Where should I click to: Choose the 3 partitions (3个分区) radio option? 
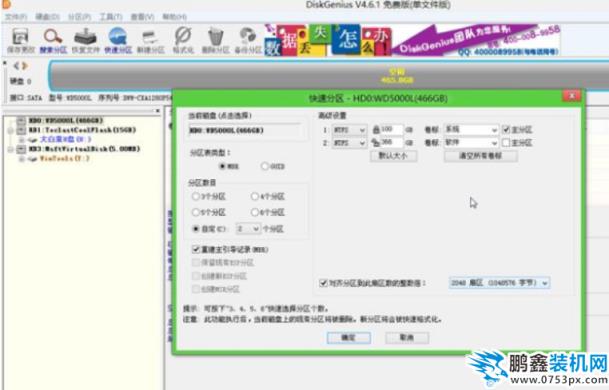coord(196,197)
